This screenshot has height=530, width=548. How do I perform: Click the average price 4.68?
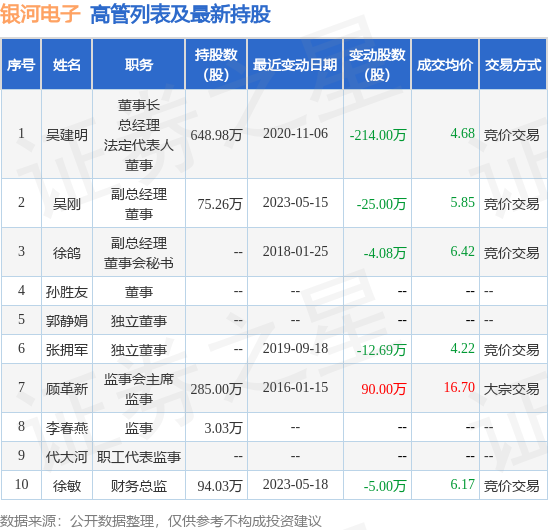pos(462,133)
